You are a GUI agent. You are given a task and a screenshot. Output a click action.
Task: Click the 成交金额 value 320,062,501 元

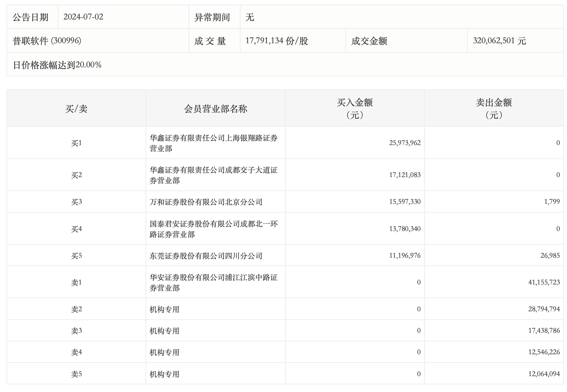pyautogui.click(x=499, y=41)
